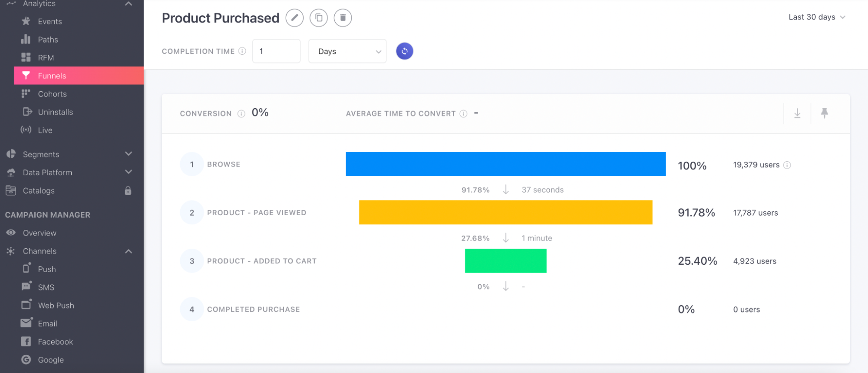Open the Email channel link
Viewport: 868px width, 373px height.
(x=47, y=323)
